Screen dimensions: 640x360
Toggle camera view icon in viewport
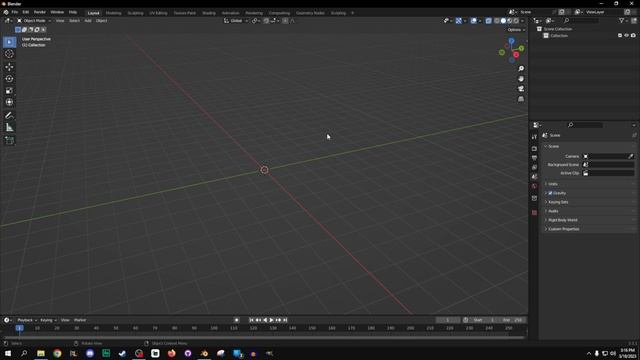(521, 89)
